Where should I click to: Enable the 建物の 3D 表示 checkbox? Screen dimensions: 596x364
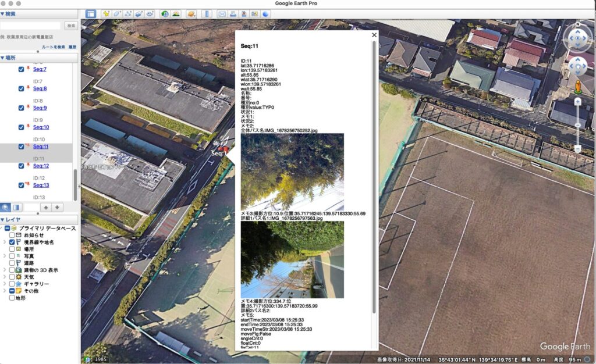[12, 270]
